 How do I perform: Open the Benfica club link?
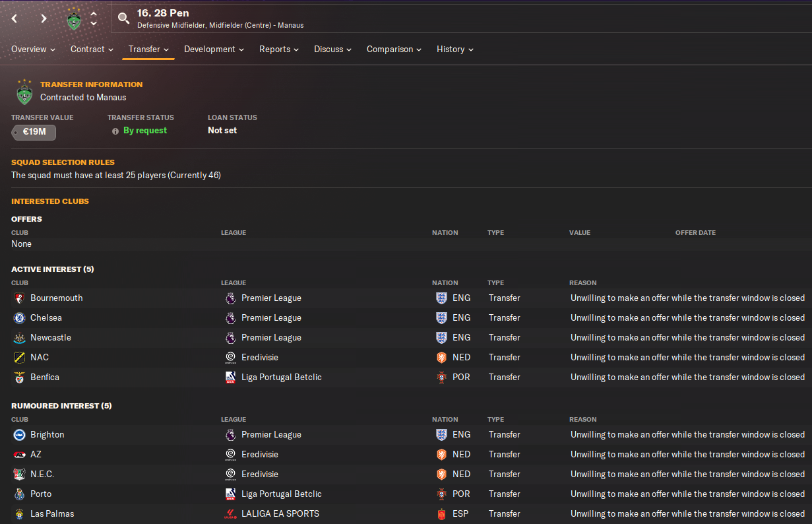click(x=45, y=377)
